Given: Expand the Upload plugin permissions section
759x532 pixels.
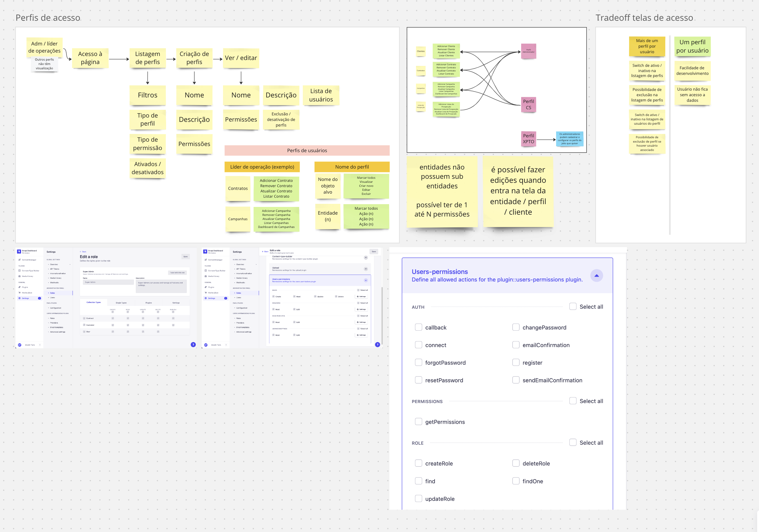Looking at the screenshot, I should (x=366, y=269).
